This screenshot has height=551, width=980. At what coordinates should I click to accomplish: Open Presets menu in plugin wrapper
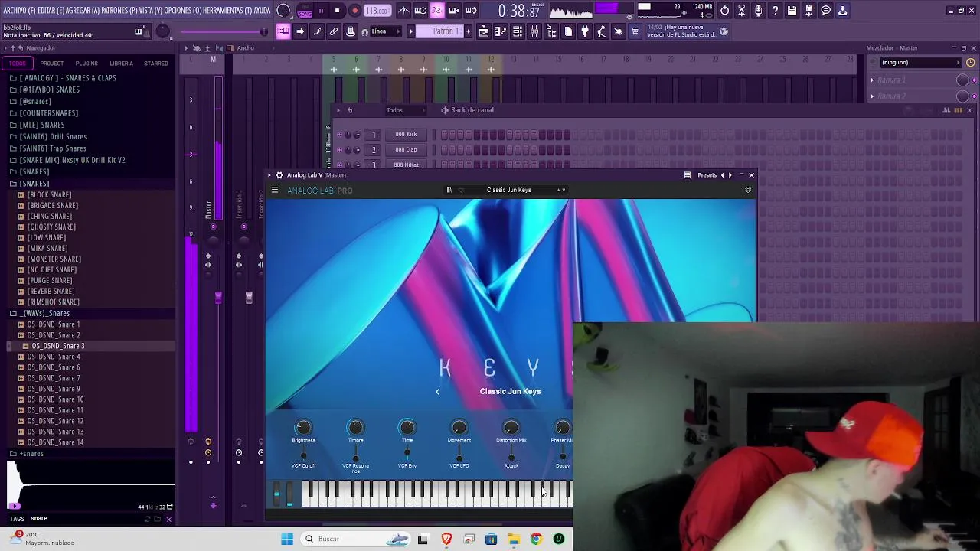tap(707, 175)
